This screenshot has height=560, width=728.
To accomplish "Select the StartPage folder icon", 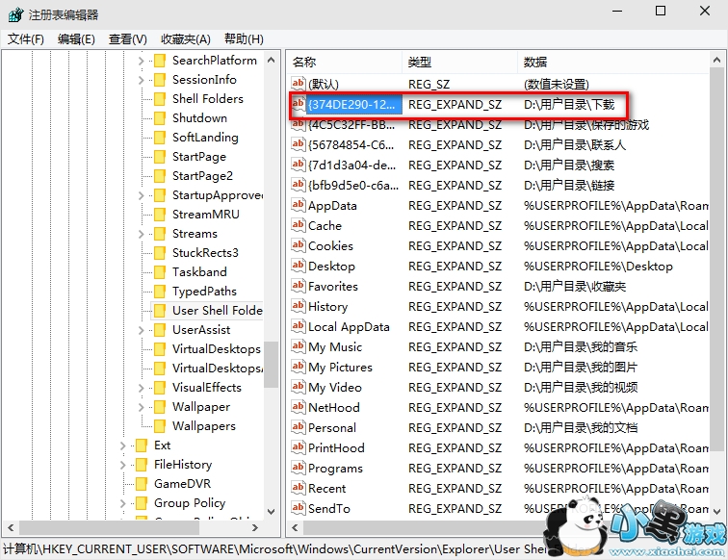I will pos(160,157).
